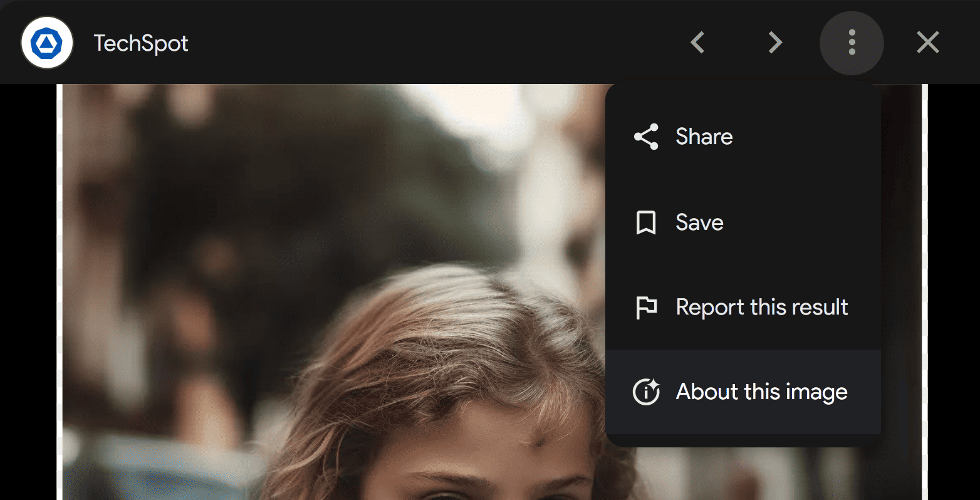Image resolution: width=980 pixels, height=500 pixels.
Task: Click the bookmark icon beside Save
Action: pos(646,222)
